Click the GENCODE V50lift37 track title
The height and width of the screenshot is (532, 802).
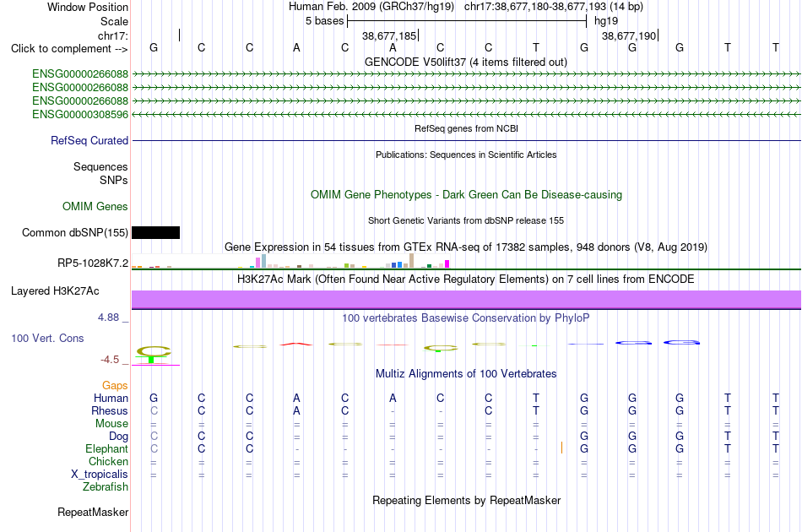point(466,62)
